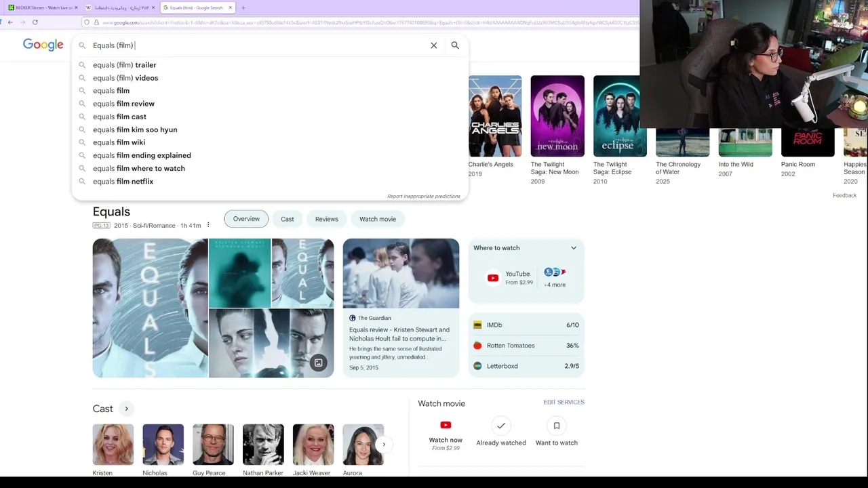Click the YouTube From $2.99 option
Screen dimensions: 868x488
(x=510, y=278)
